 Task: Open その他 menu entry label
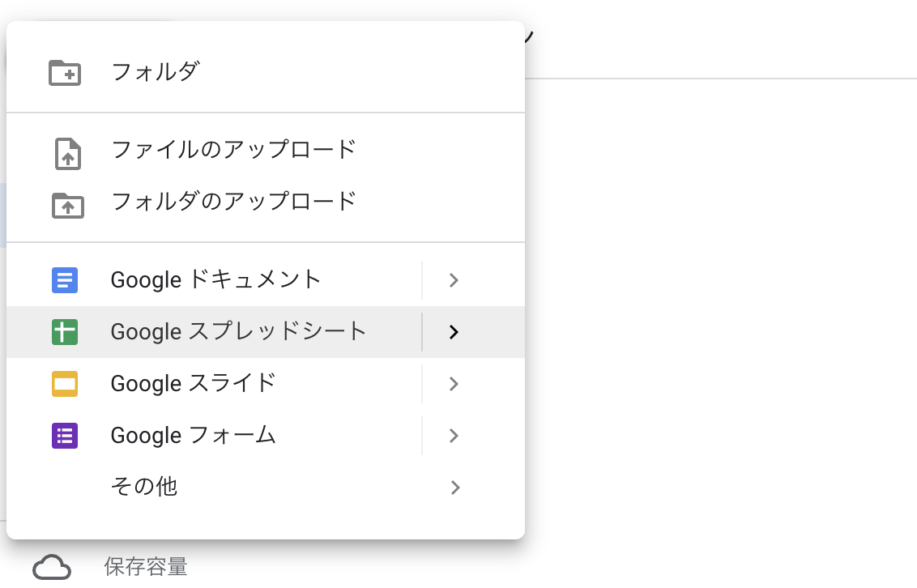[x=144, y=486]
